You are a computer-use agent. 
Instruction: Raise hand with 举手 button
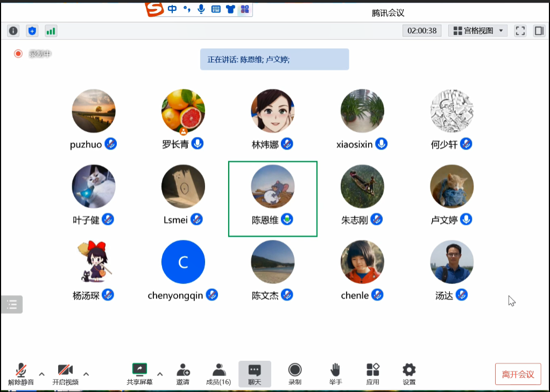[x=335, y=374]
